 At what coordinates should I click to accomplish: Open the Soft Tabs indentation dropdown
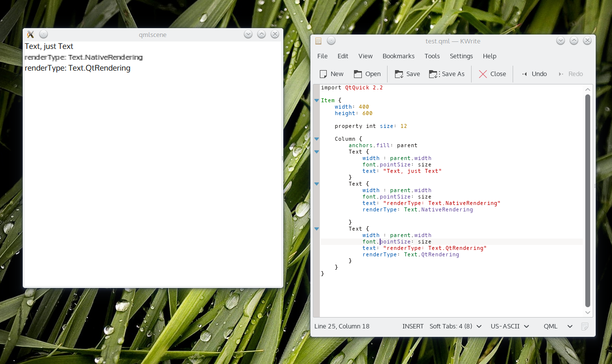coord(455,326)
